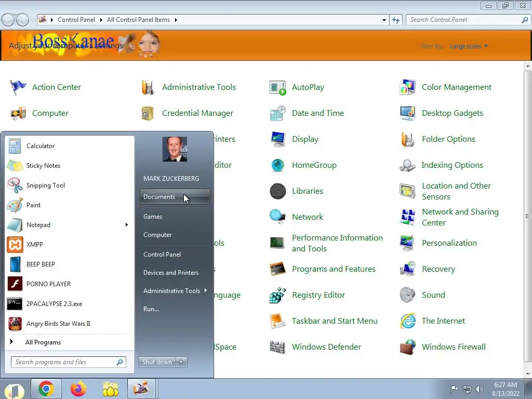The image size is (532, 399).
Task: Click the Indexing Options magnifier icon
Action: tap(407, 165)
